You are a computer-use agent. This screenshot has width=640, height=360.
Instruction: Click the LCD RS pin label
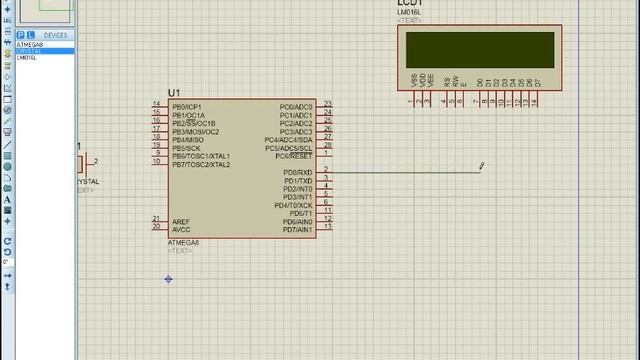pos(447,82)
